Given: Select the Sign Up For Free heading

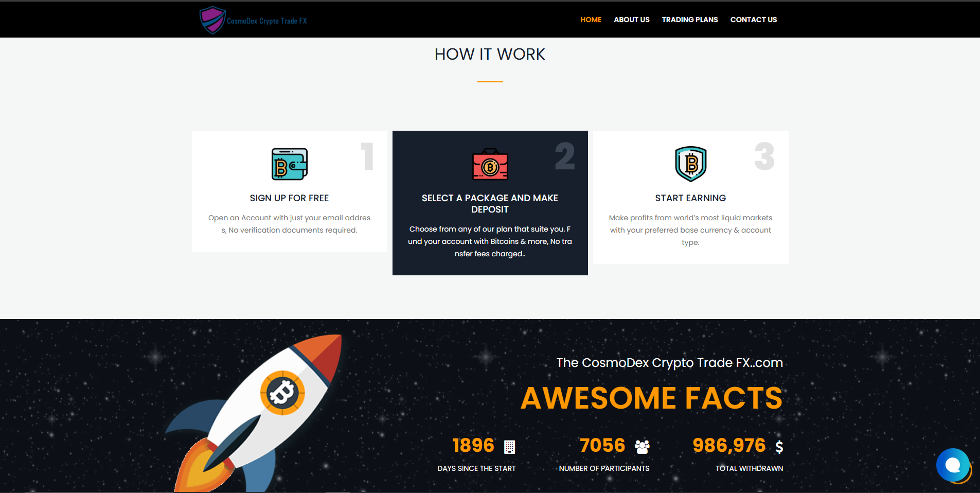Looking at the screenshot, I should pos(289,198).
